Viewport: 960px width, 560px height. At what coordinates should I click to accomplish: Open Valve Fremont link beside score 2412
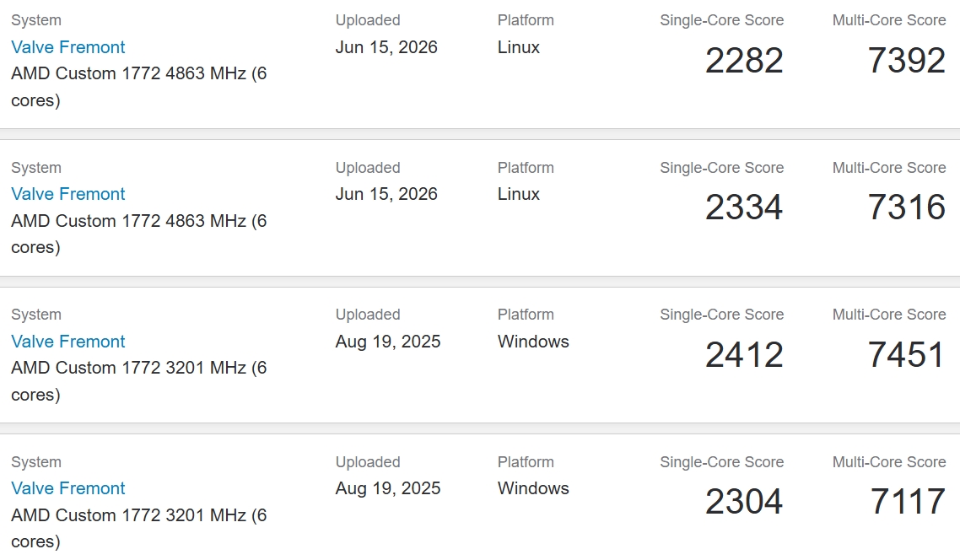pyautogui.click(x=68, y=342)
